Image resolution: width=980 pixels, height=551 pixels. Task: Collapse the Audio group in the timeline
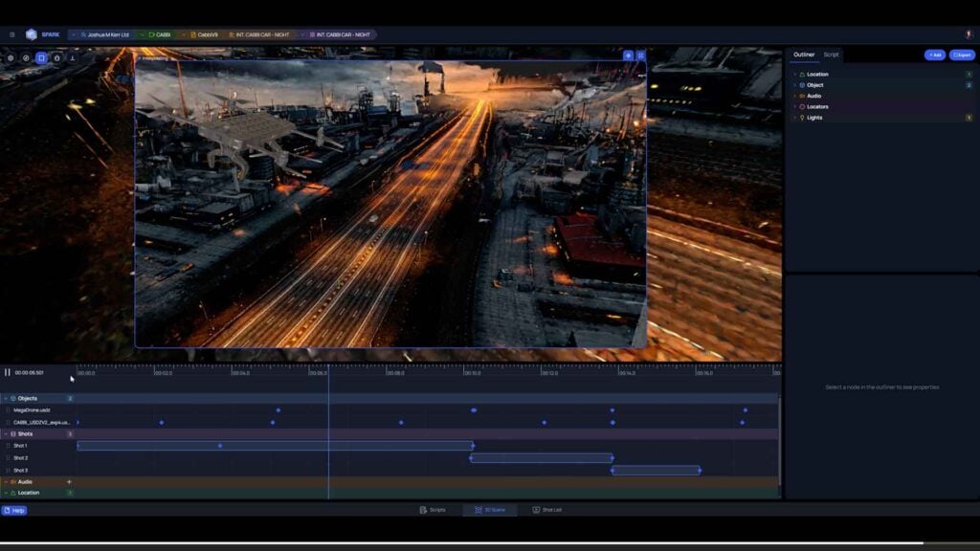click(x=6, y=482)
